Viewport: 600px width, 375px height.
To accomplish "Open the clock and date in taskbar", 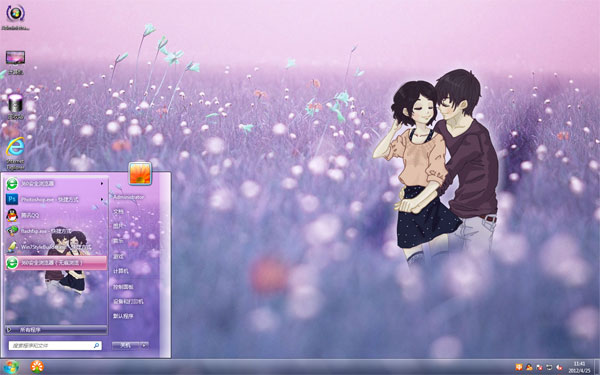I will [x=579, y=367].
